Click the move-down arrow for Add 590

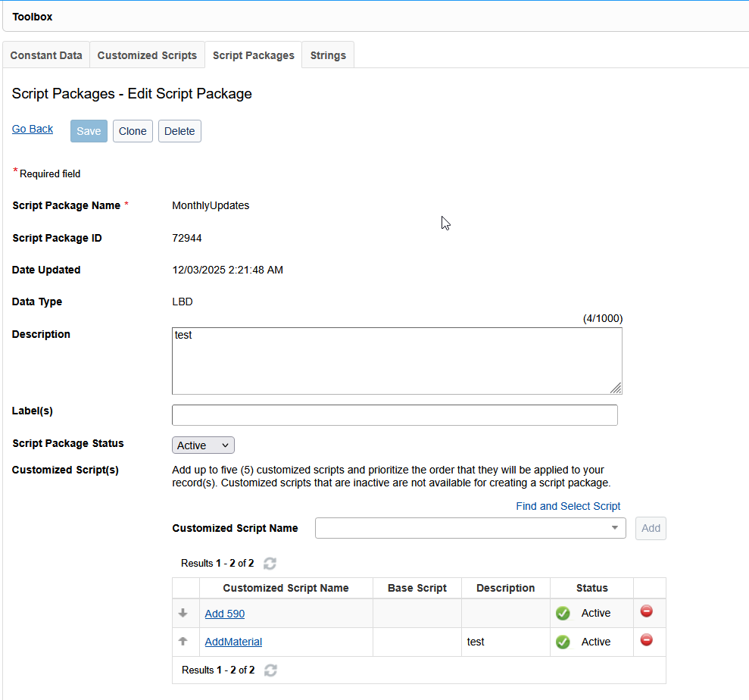[x=183, y=613]
